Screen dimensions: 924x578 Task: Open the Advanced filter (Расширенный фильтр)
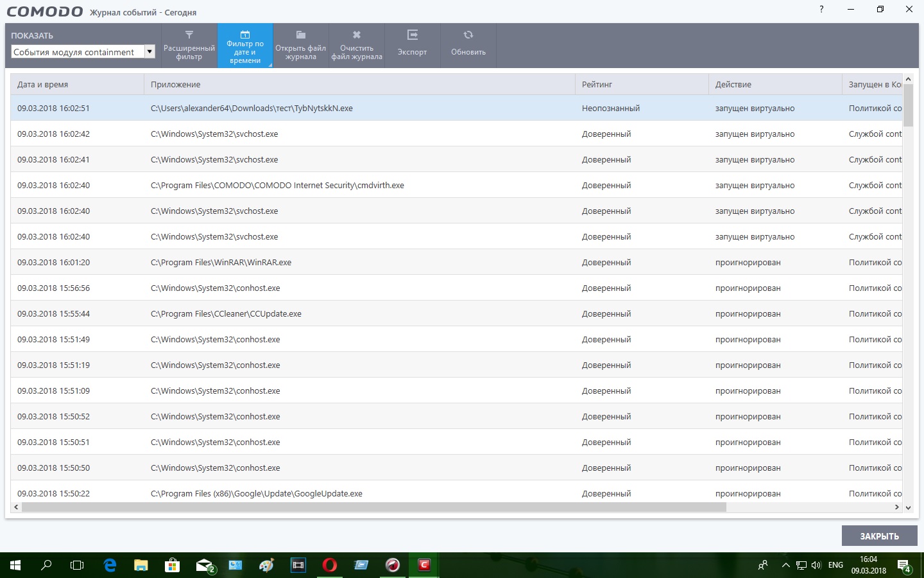click(189, 45)
